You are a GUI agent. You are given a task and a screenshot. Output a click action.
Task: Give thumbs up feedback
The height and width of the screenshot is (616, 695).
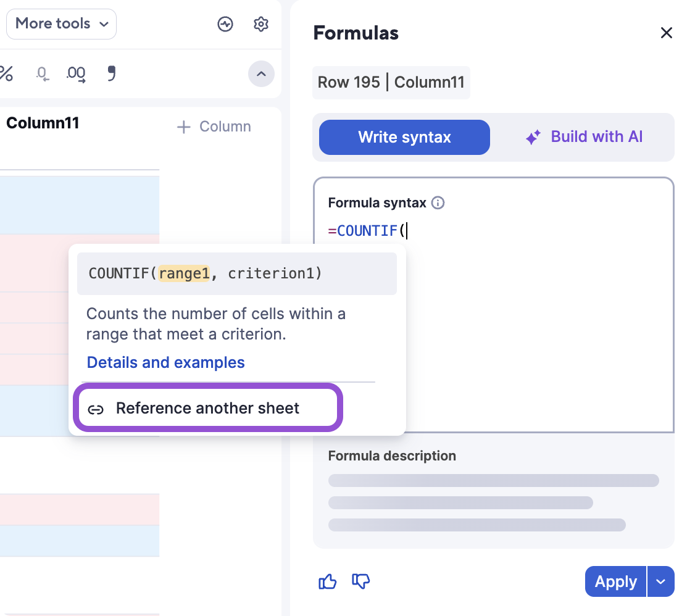(327, 581)
